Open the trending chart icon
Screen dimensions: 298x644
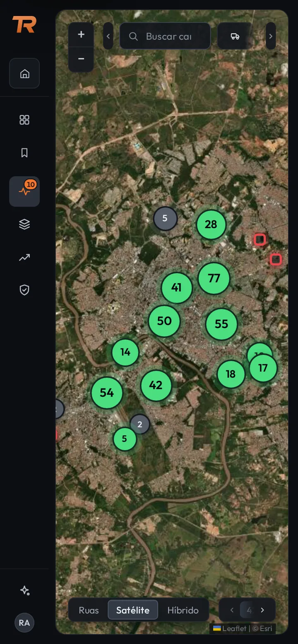(x=24, y=258)
